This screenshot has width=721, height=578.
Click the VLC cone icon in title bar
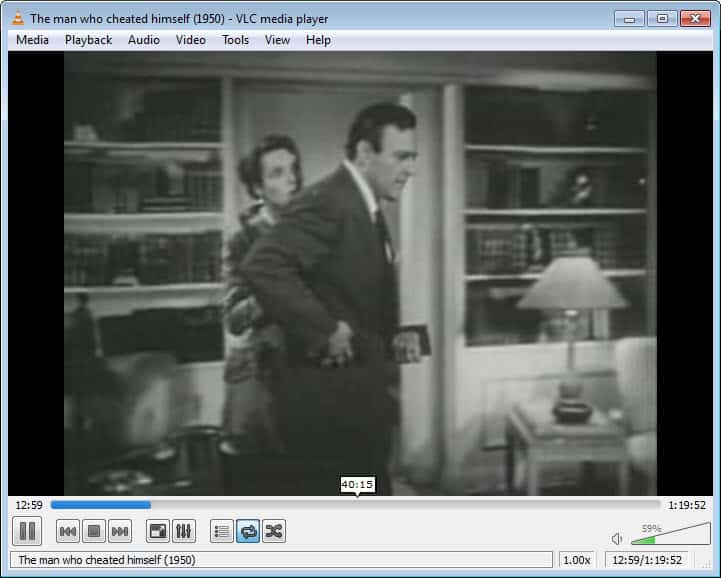[18, 18]
